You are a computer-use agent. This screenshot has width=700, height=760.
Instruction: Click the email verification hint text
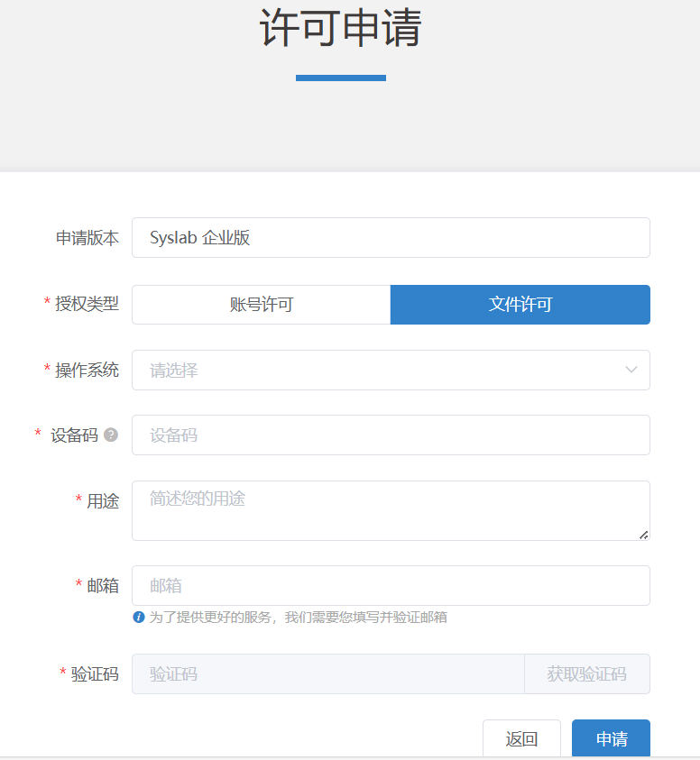pyautogui.click(x=298, y=618)
